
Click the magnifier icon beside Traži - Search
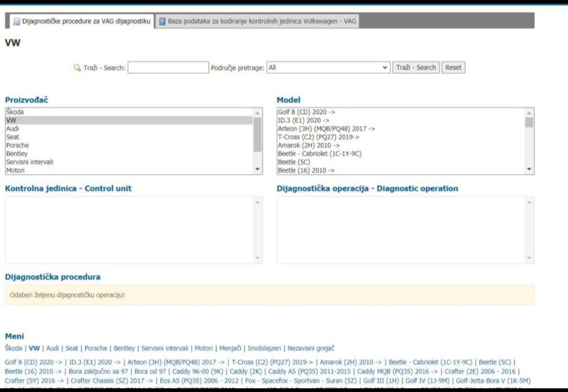point(77,68)
